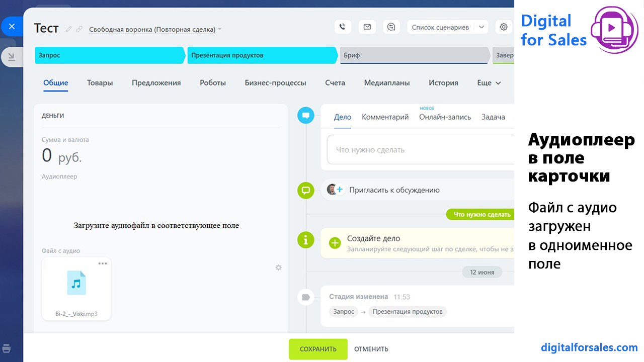Screen dimensions: 644x362
Task: Set the deal stage to Запрос in the stage bar
Action: (110, 55)
